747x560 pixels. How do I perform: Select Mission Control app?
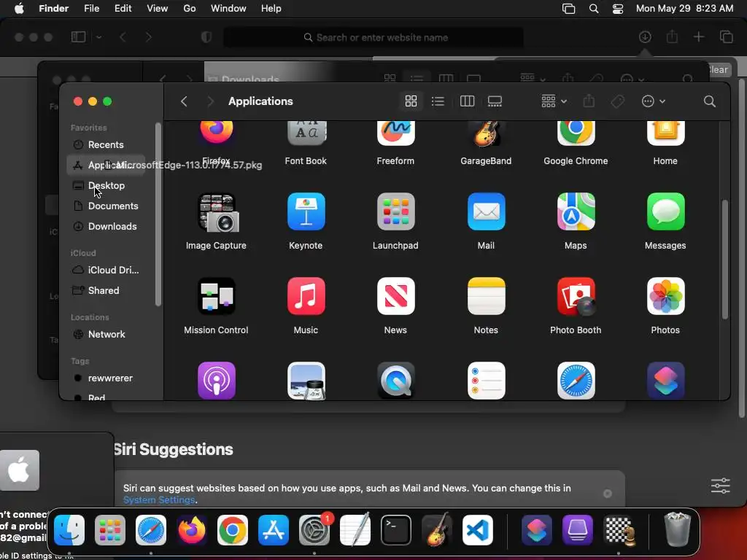(217, 296)
